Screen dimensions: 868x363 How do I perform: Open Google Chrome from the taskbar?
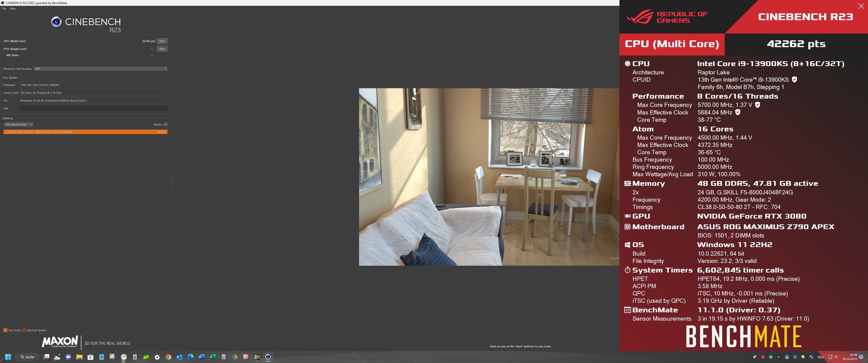pos(168,357)
